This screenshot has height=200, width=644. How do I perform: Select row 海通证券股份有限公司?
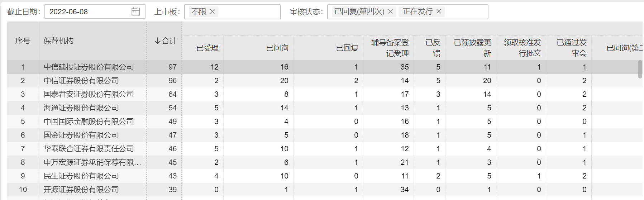325,108
